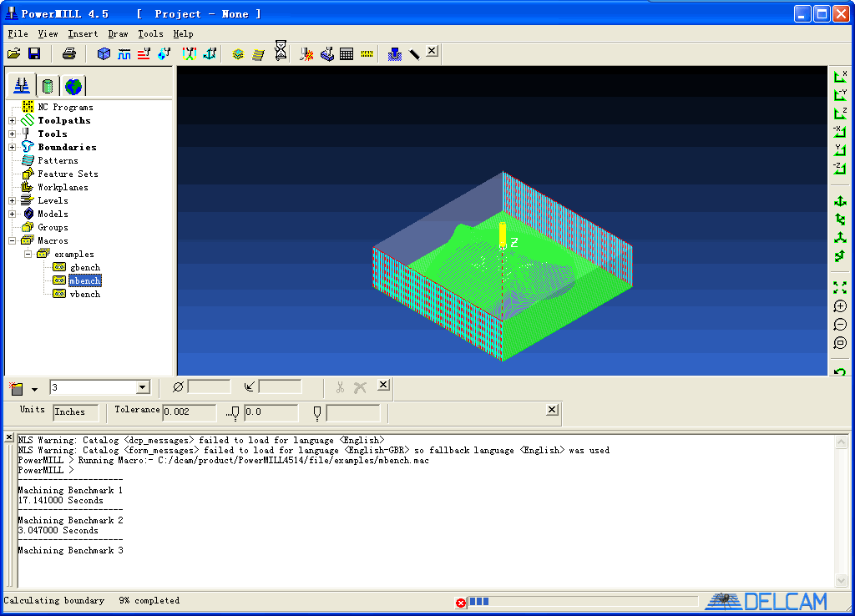Click the blue block cube icon

click(104, 53)
